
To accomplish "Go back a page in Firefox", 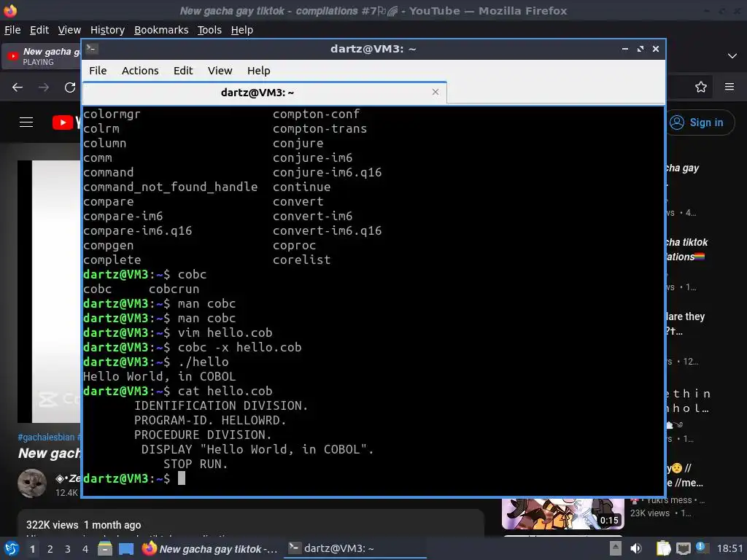I will (x=18, y=87).
